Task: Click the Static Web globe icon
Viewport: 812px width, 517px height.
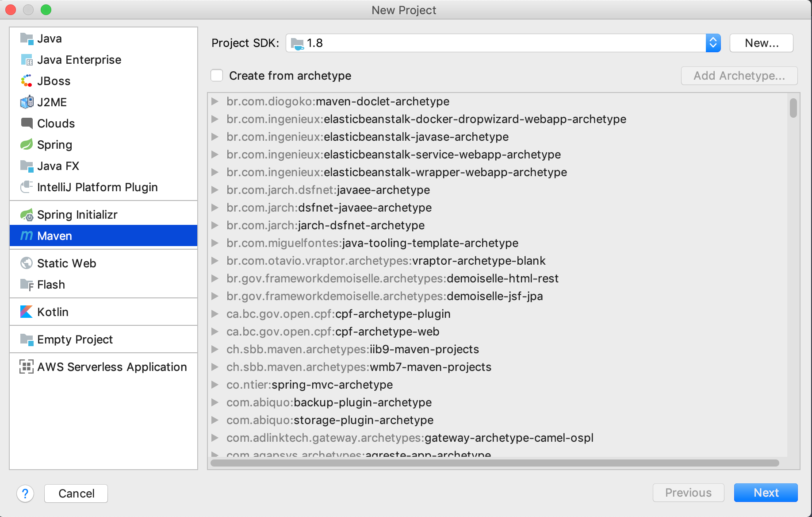Action: tap(27, 263)
